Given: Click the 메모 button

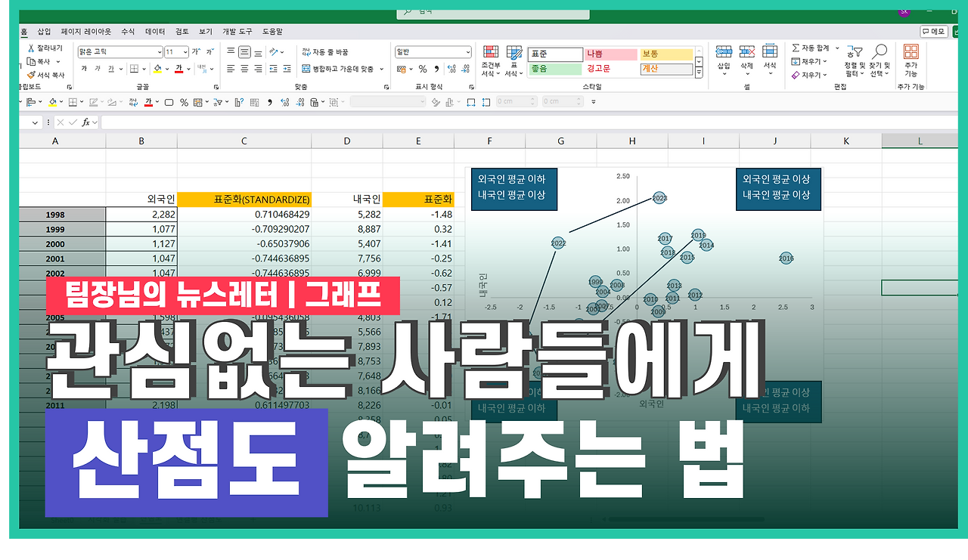Looking at the screenshot, I should [x=935, y=31].
